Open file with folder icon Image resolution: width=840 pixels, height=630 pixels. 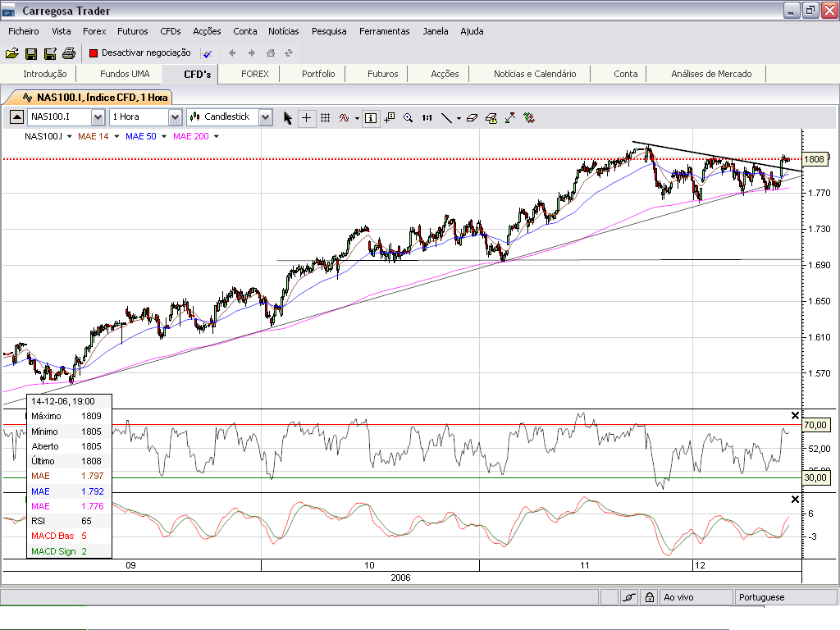click(11, 53)
